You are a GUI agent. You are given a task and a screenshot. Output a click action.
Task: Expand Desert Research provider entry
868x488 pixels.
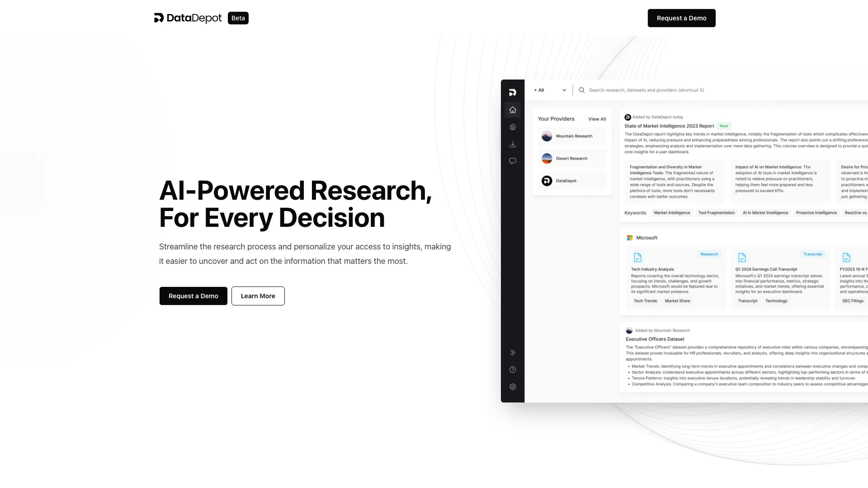click(571, 159)
